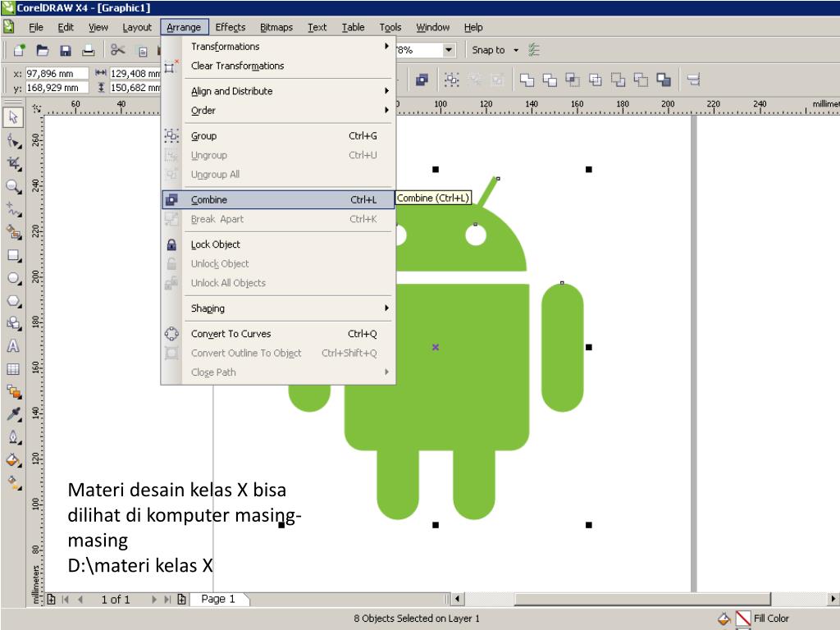This screenshot has width=840, height=630.
Task: Click the New document icon
Action: point(20,50)
